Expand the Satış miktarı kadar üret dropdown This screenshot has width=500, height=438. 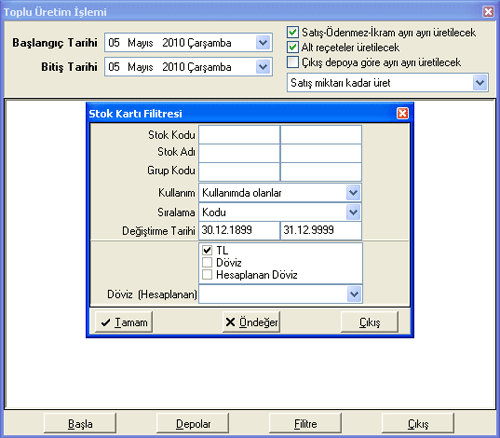point(480,83)
